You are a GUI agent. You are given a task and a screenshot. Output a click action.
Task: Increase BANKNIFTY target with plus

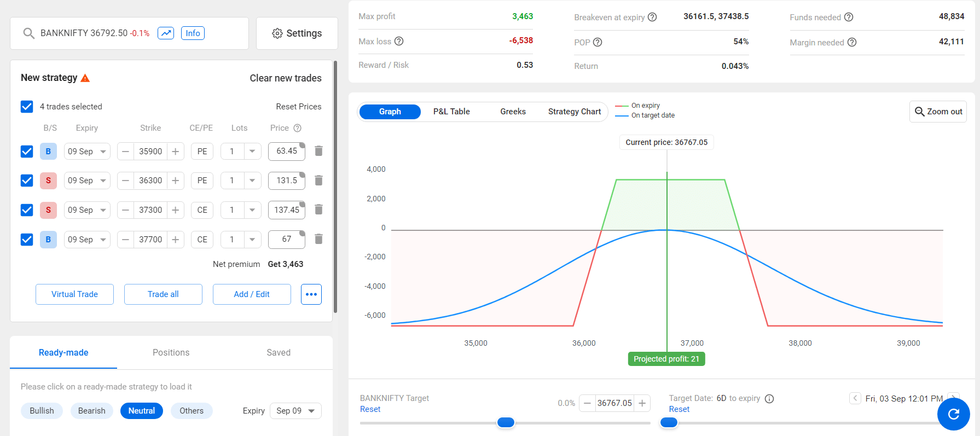tap(642, 403)
